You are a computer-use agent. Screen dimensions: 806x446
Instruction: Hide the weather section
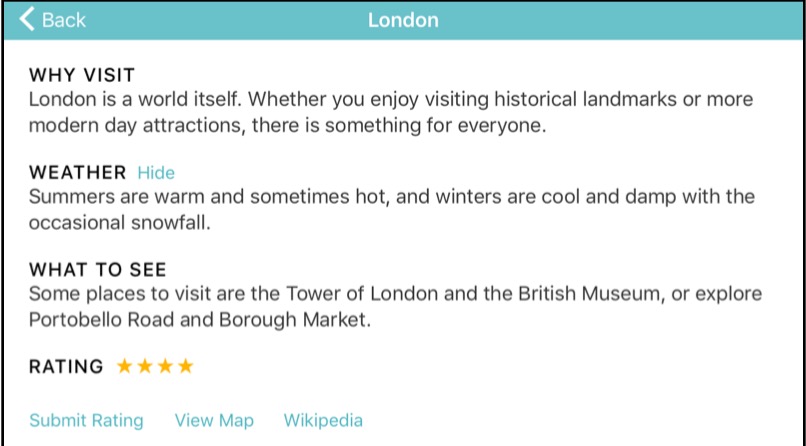coord(156,173)
